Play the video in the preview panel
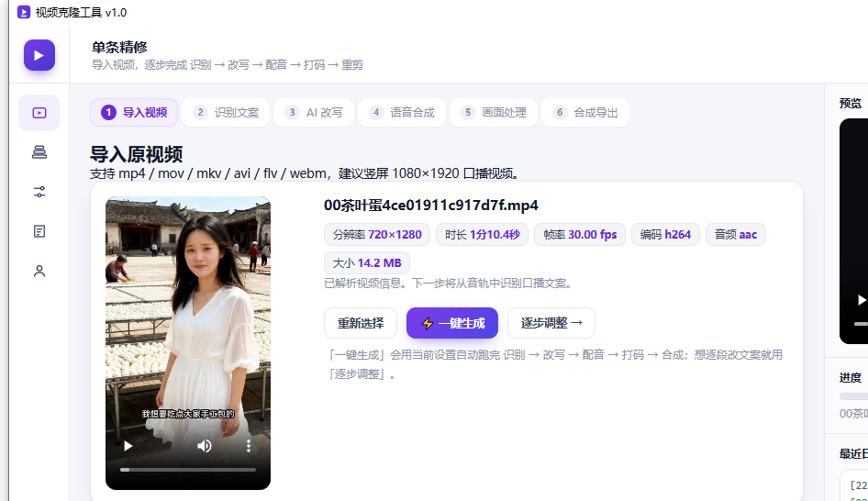Image resolution: width=868 pixels, height=501 pixels. tap(861, 300)
